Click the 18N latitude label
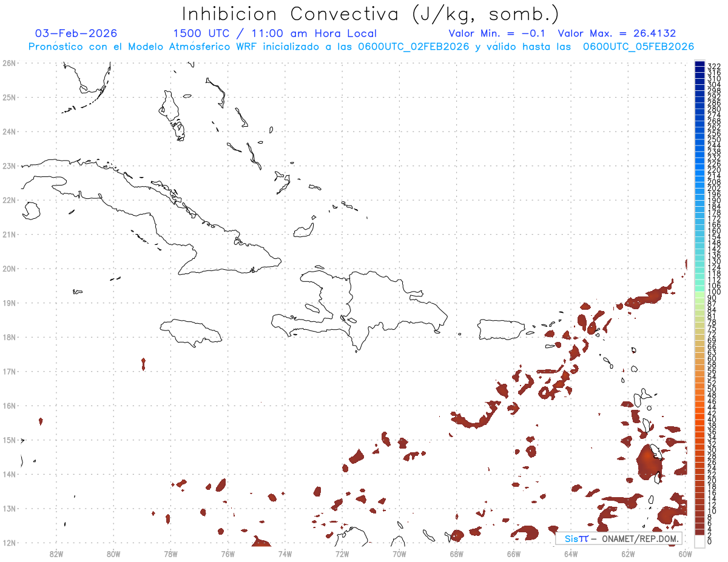The width and height of the screenshot is (728, 562). click(x=9, y=336)
